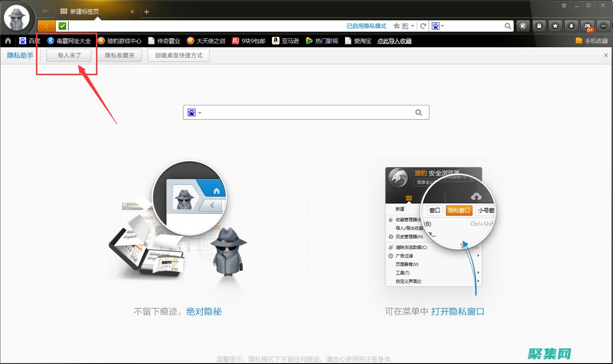Click the 打开隐私窗口 link
Screen dimensions: 613x364
(457, 312)
